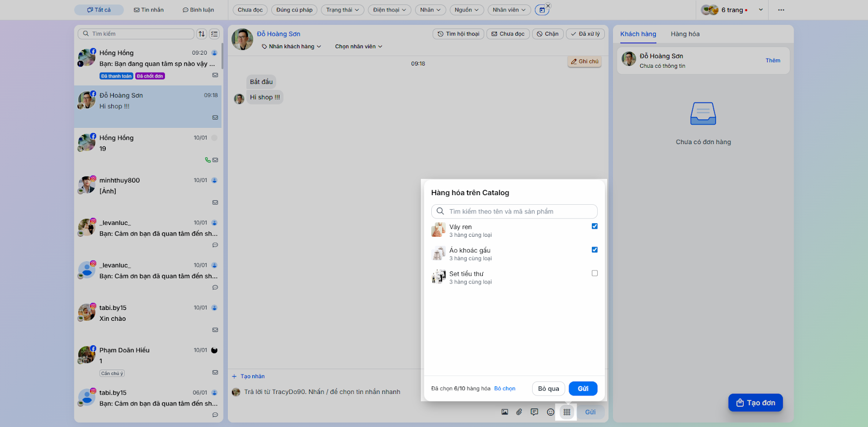Click Set tiểu thư product thumbnail
Image resolution: width=868 pixels, height=427 pixels.
tap(438, 277)
